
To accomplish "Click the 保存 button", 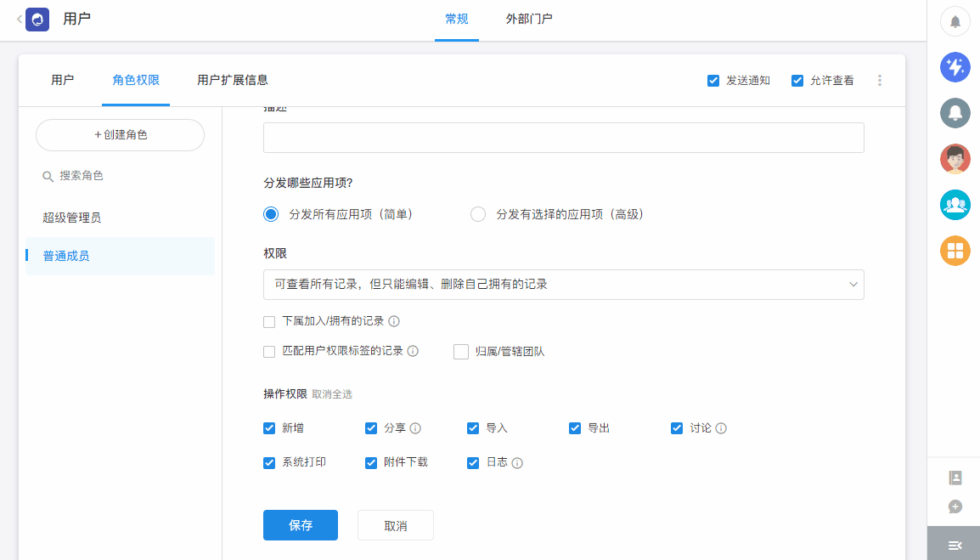I will [x=301, y=525].
